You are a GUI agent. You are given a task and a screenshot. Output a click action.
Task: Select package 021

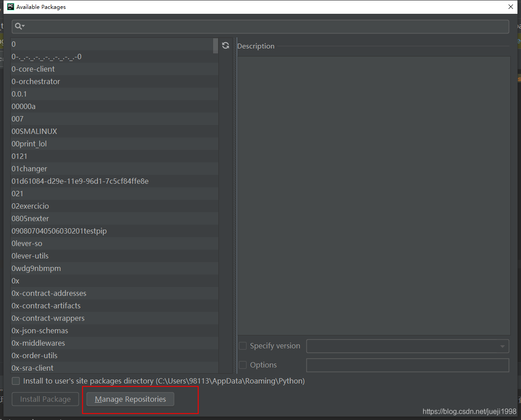115,194
